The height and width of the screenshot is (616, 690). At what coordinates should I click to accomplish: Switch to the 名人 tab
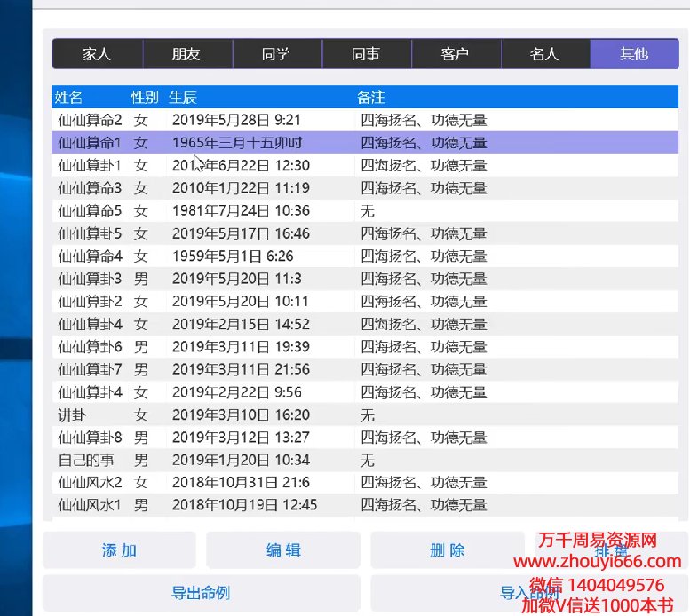[545, 54]
